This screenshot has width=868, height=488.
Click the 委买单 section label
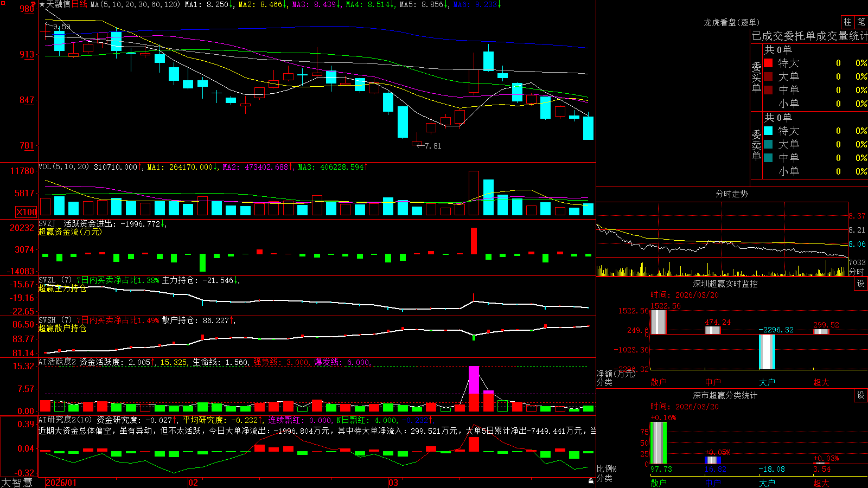[756, 78]
